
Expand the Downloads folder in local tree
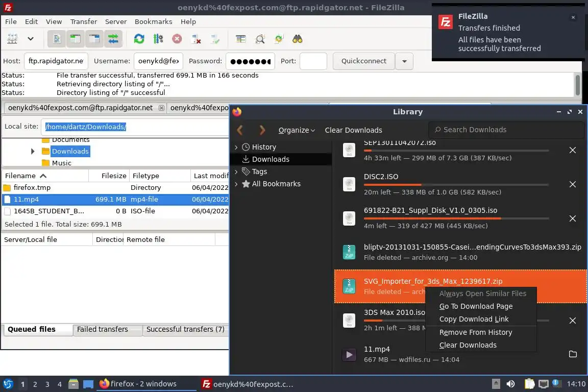[33, 151]
